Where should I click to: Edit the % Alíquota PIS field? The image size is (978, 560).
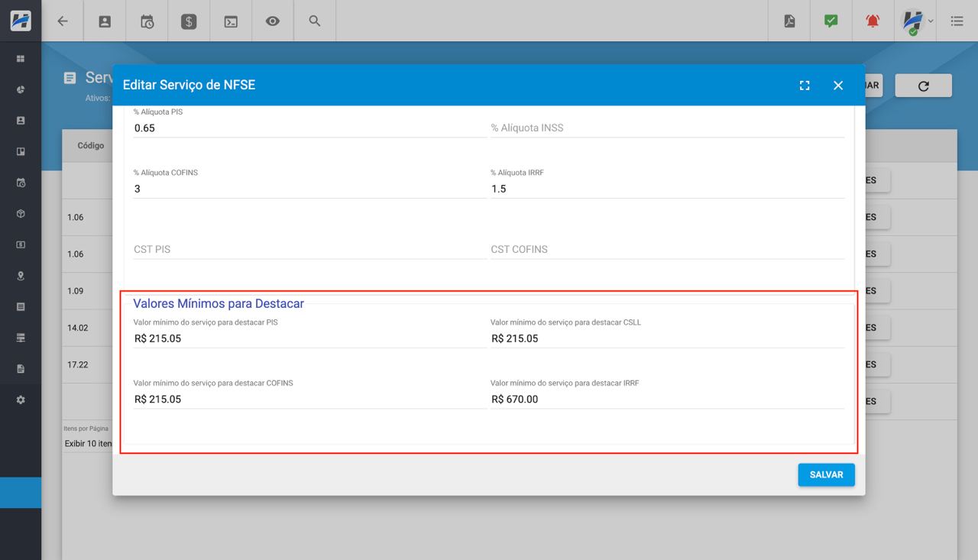[x=309, y=128]
